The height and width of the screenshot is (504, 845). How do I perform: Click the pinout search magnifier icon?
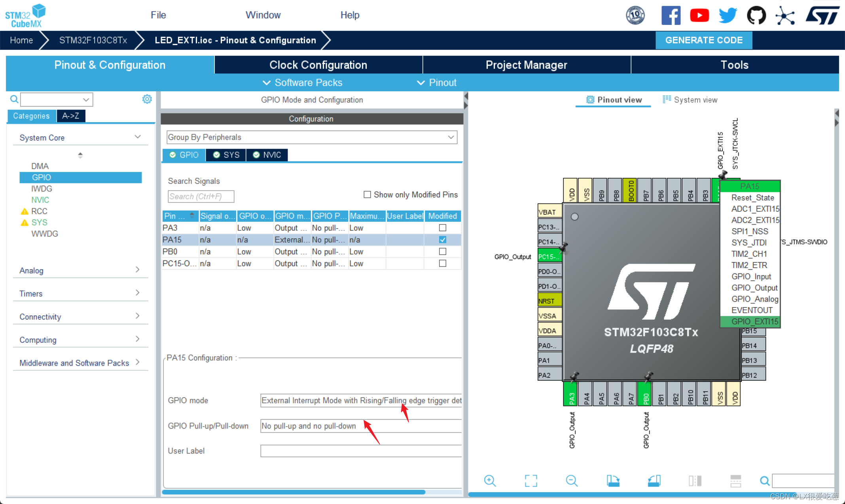click(764, 481)
